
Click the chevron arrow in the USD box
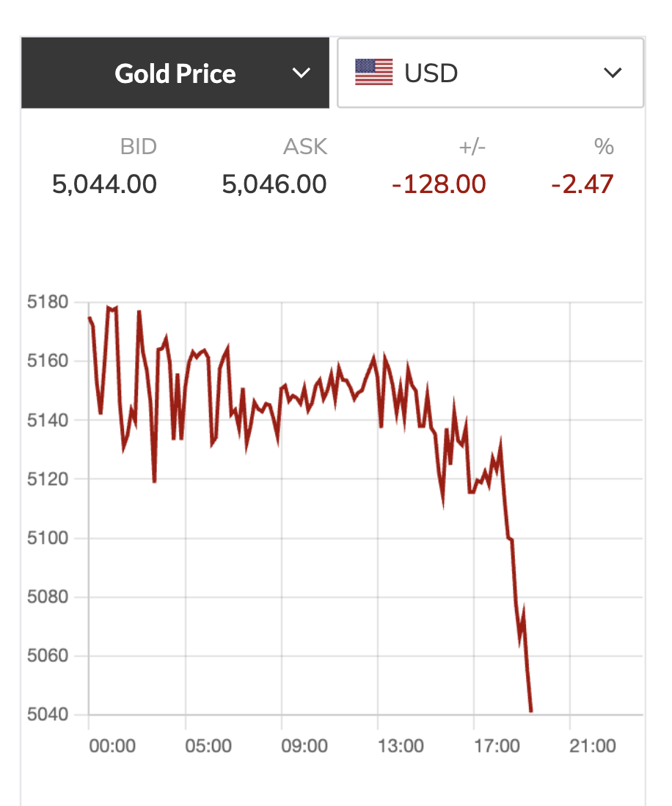click(x=612, y=73)
